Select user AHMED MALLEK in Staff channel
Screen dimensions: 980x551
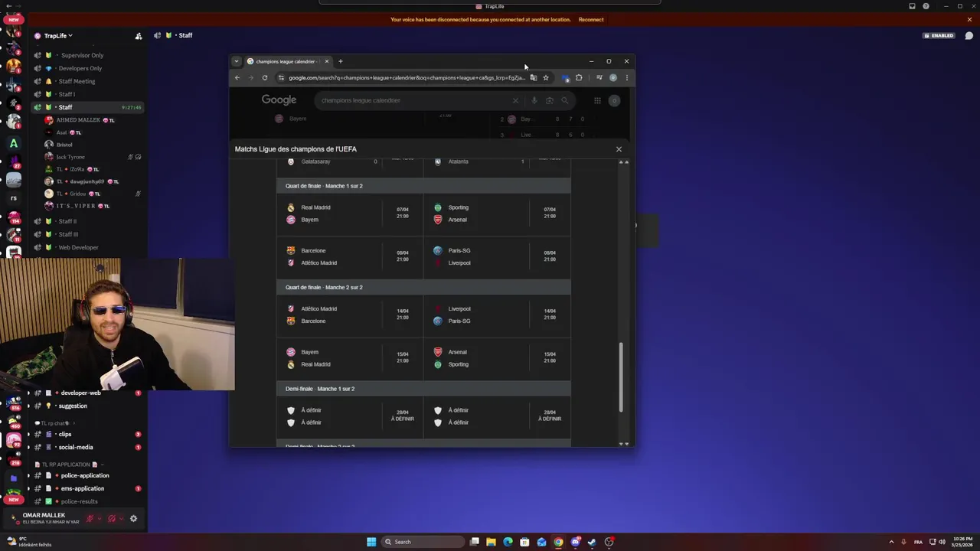tap(78, 120)
